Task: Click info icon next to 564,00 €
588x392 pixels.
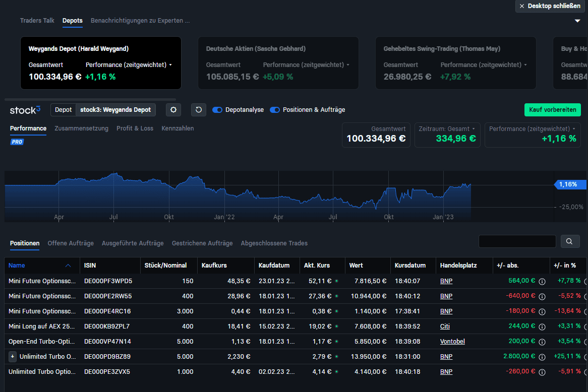Action: (x=542, y=281)
